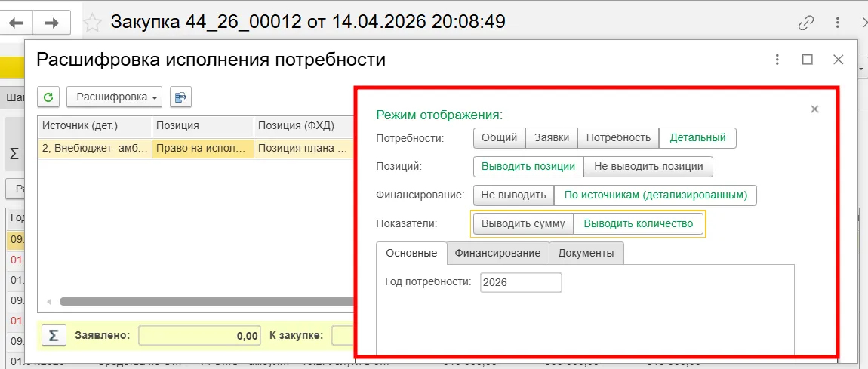Select cell 'Право на испол...'
This screenshot has width=868, height=369.
point(202,148)
